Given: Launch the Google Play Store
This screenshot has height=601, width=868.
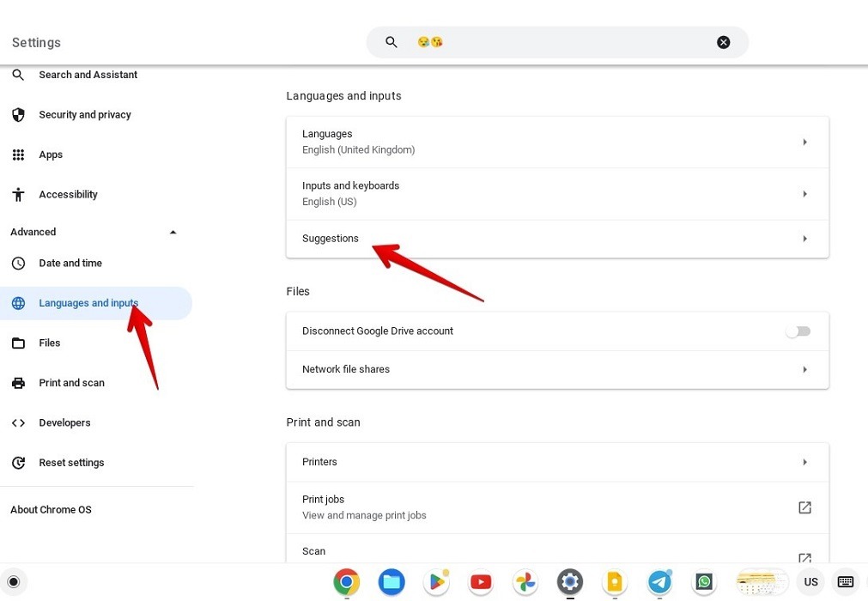Looking at the screenshot, I should 435,581.
